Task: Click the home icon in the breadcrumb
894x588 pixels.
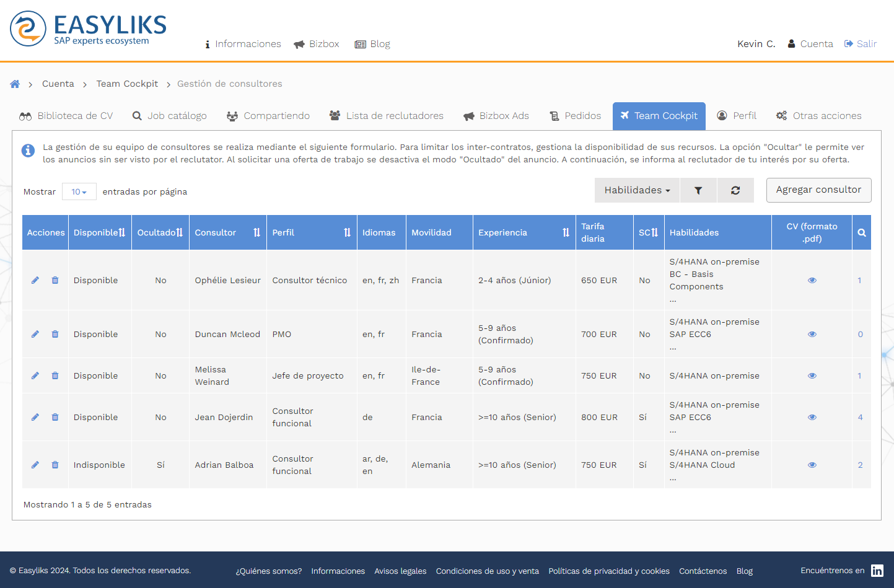Action: [x=15, y=84]
